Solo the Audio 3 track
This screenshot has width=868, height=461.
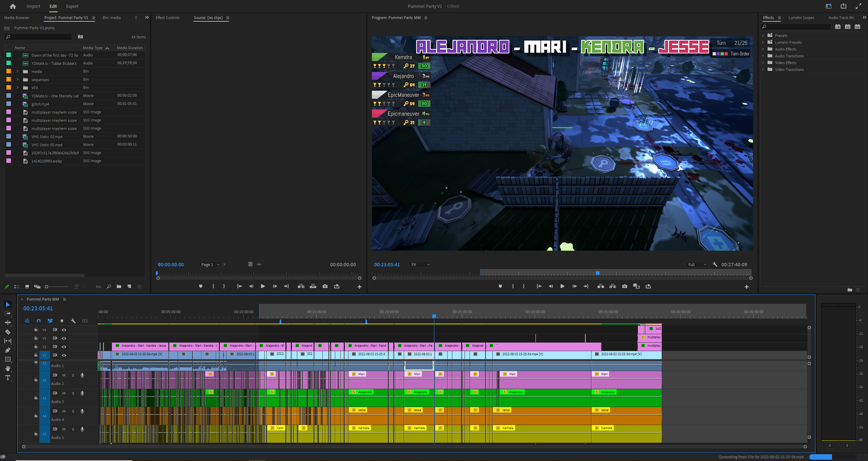pyautogui.click(x=73, y=393)
